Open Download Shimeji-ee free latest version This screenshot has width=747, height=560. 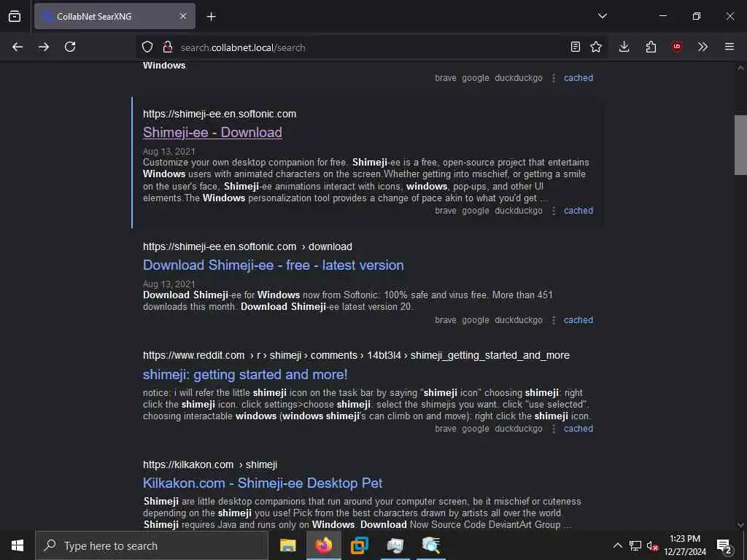(x=274, y=265)
